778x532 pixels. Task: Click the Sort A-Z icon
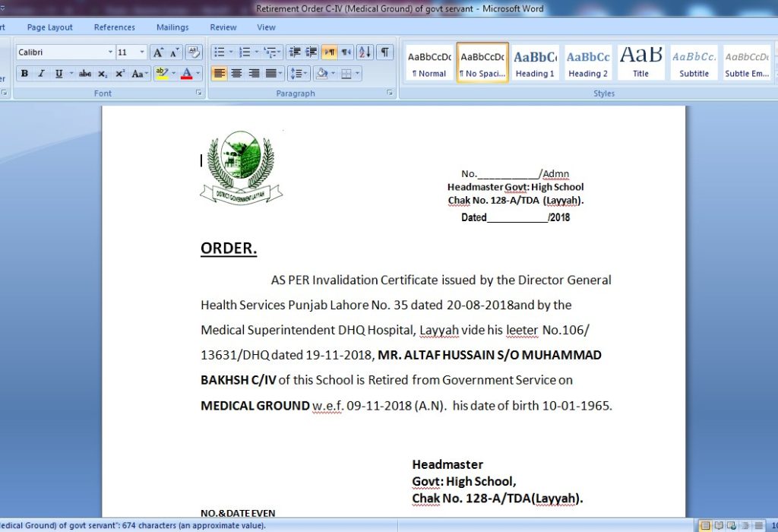[365, 52]
